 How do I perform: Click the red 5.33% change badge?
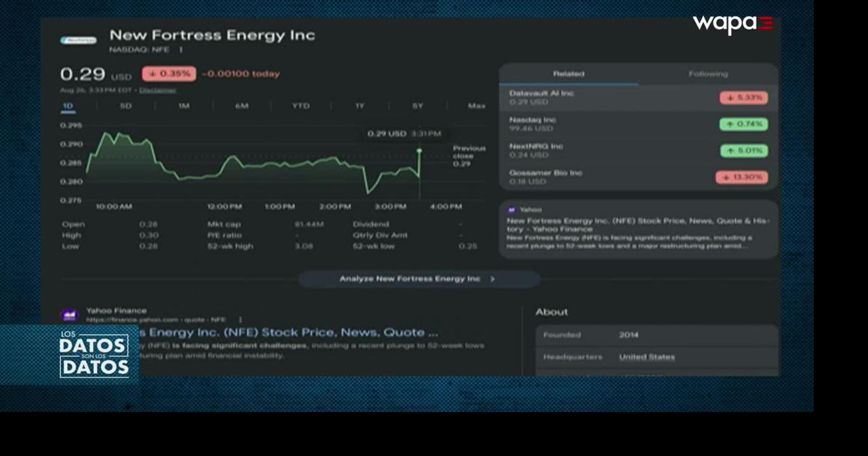coord(744,98)
